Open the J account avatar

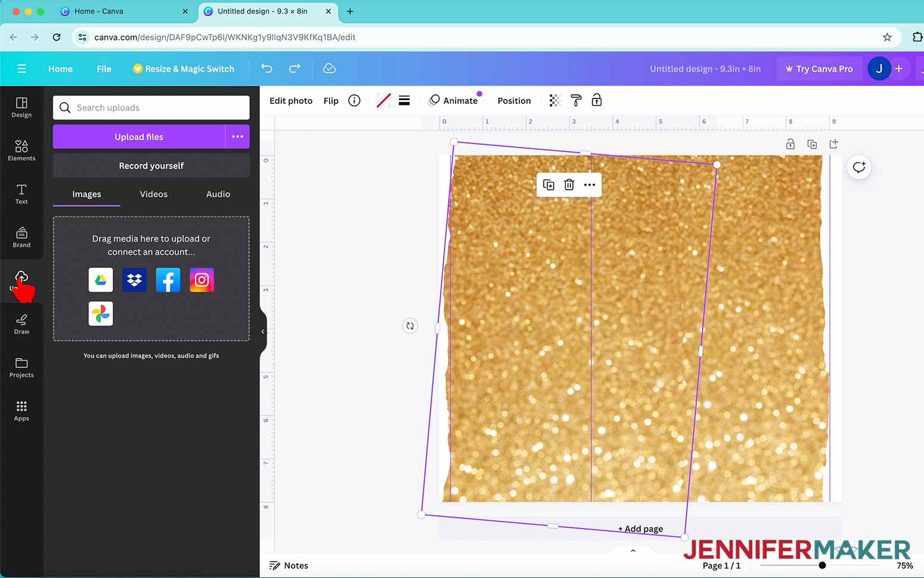click(x=879, y=69)
